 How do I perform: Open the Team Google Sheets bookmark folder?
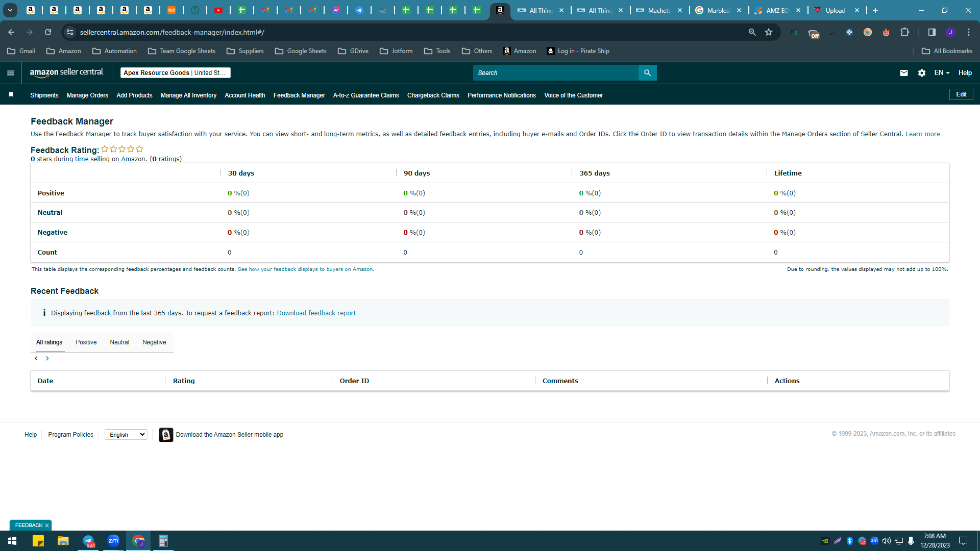click(182, 51)
